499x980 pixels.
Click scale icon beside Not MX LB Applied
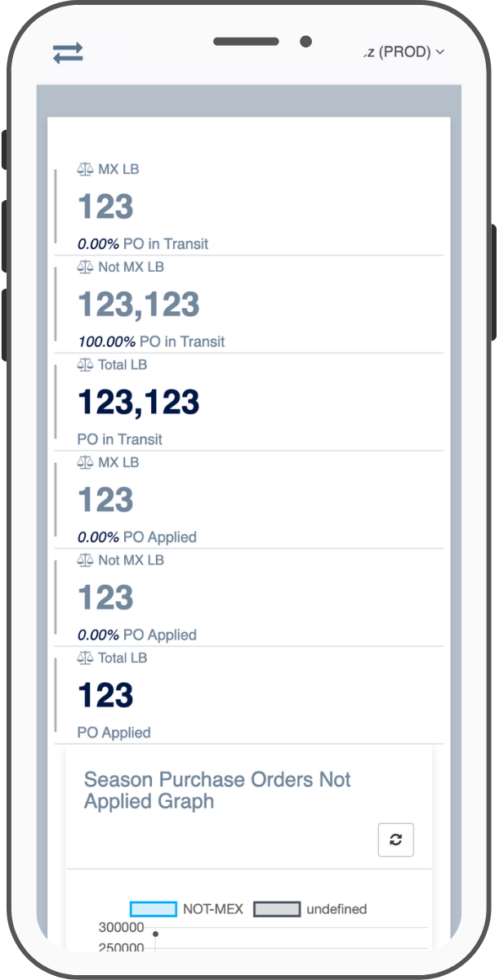(x=86, y=560)
